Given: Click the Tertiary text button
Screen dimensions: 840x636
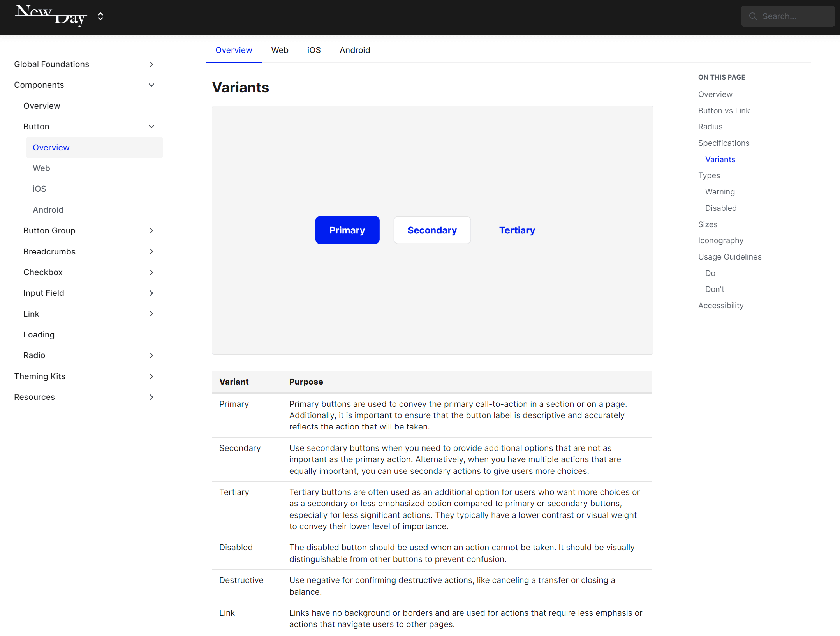Looking at the screenshot, I should (x=517, y=230).
